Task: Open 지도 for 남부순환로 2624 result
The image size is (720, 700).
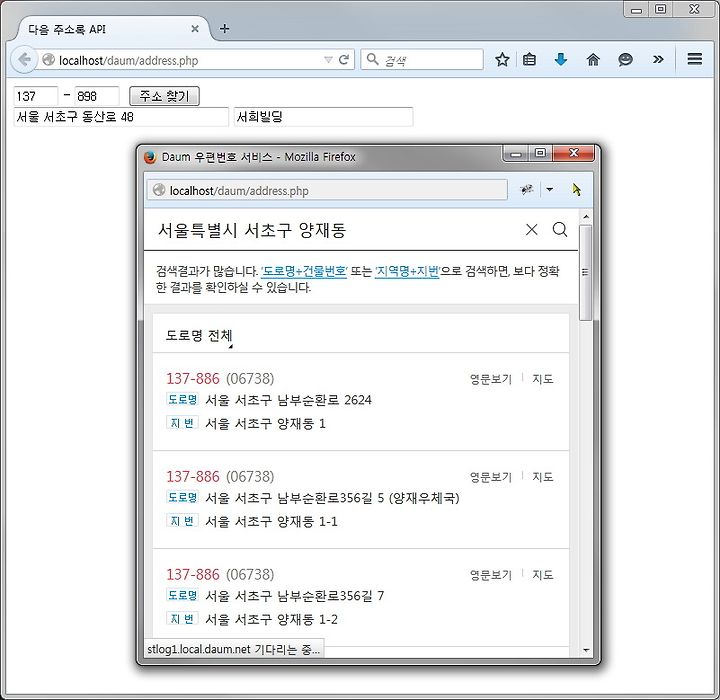Action: pyautogui.click(x=542, y=379)
